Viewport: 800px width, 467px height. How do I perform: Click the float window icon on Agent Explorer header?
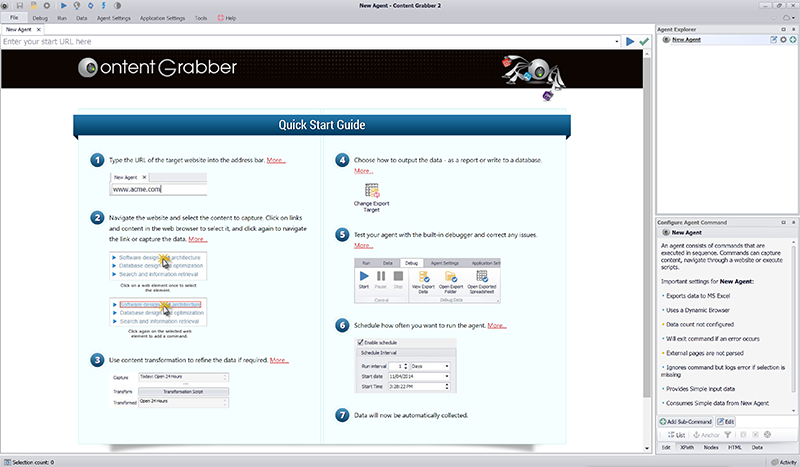click(784, 30)
